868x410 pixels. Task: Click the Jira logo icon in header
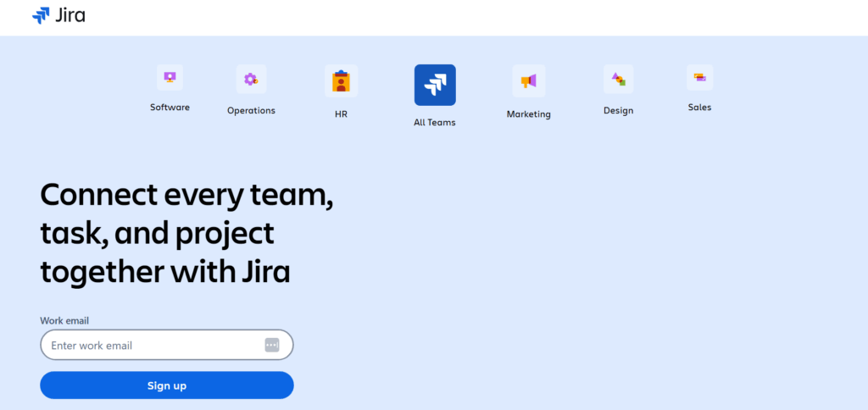pyautogui.click(x=41, y=15)
